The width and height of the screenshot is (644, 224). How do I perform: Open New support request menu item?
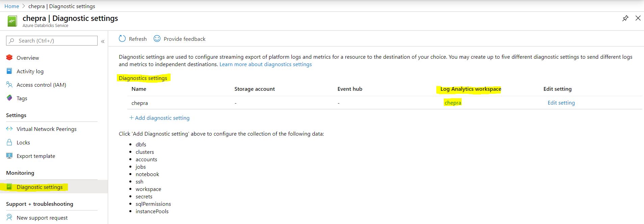coord(42,218)
